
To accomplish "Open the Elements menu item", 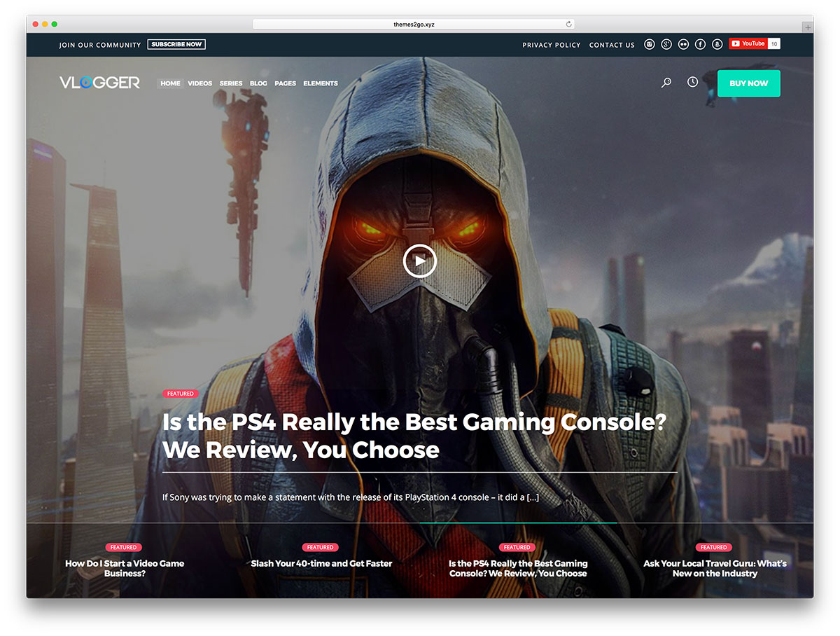I will (x=321, y=83).
